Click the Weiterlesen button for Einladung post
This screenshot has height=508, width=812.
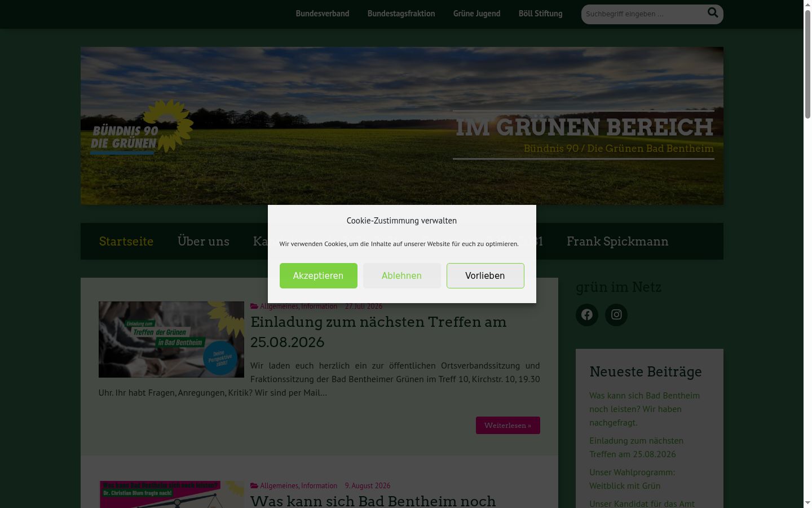click(x=508, y=426)
